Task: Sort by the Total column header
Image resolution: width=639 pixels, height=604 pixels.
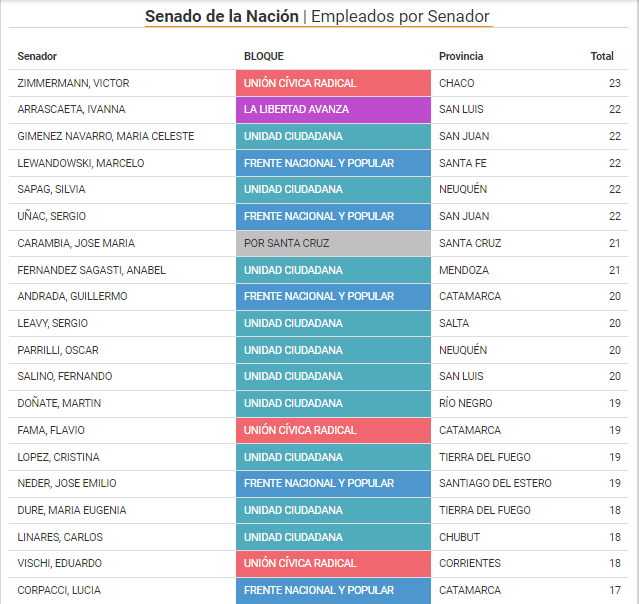Action: pos(601,56)
